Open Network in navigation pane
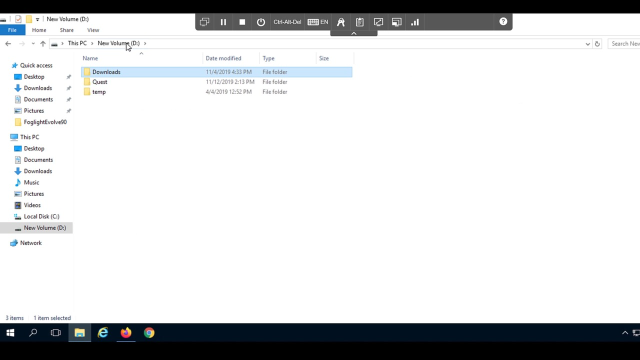 [31, 243]
